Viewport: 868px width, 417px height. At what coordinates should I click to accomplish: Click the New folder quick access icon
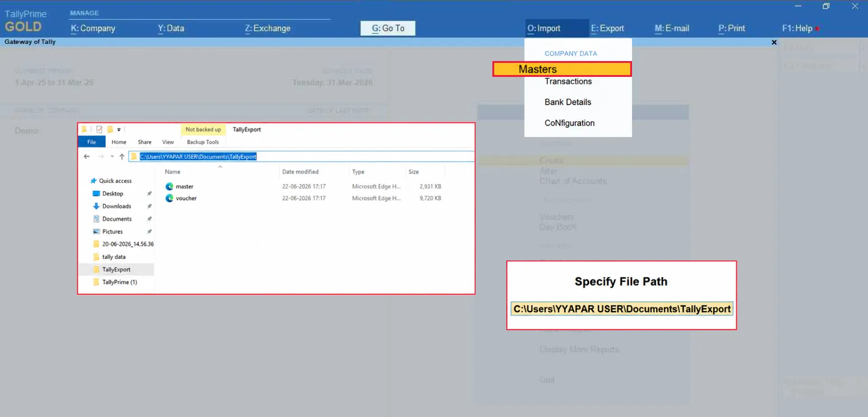pos(110,129)
